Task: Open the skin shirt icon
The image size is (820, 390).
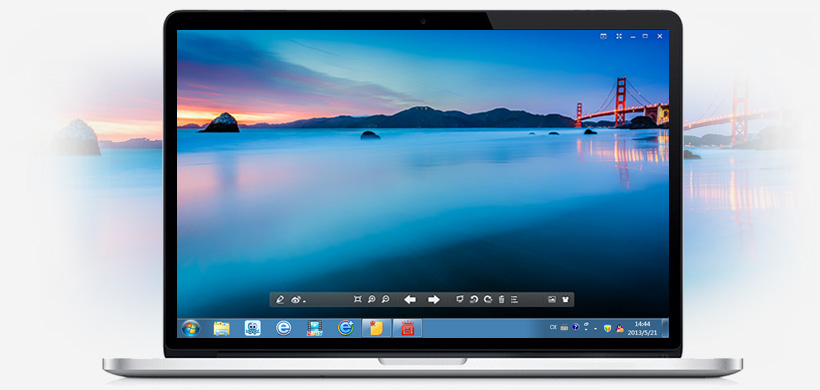Action: [565, 300]
